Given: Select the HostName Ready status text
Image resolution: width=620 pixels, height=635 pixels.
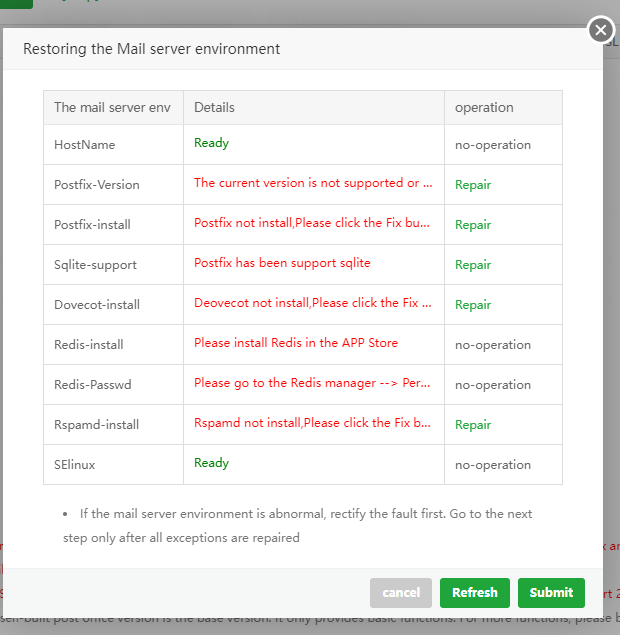Looking at the screenshot, I should (x=211, y=143).
